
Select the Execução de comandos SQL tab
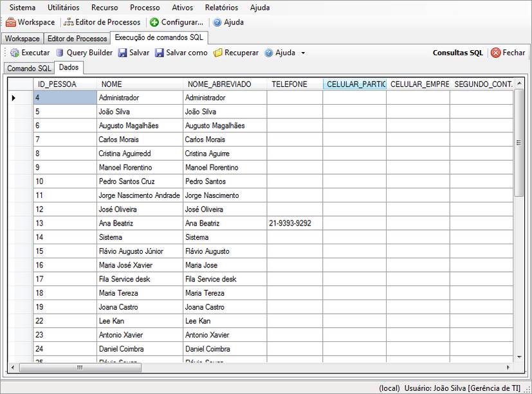159,37
